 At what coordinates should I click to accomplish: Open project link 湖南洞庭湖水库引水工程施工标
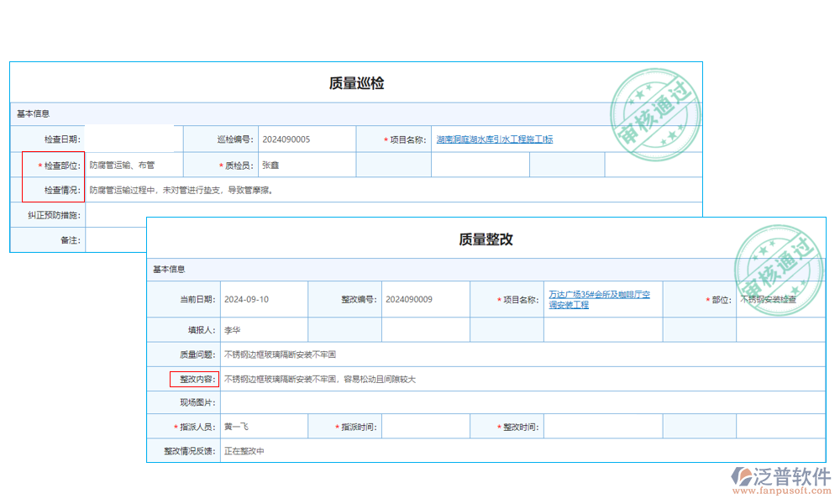click(x=494, y=139)
